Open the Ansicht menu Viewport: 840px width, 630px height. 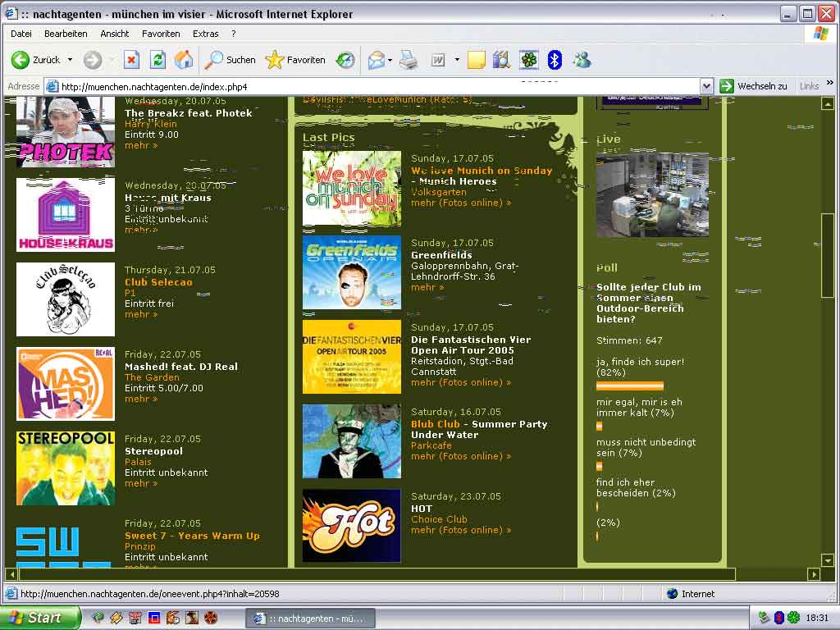115,34
